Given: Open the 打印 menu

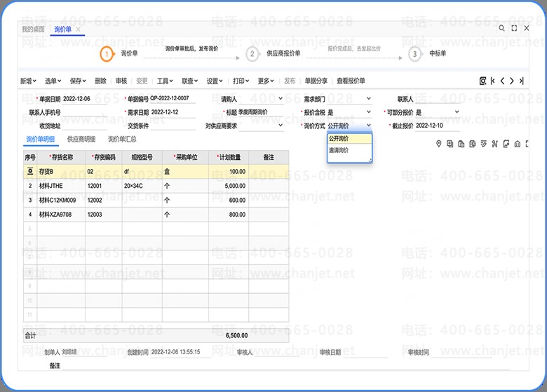Looking at the screenshot, I should coord(241,81).
